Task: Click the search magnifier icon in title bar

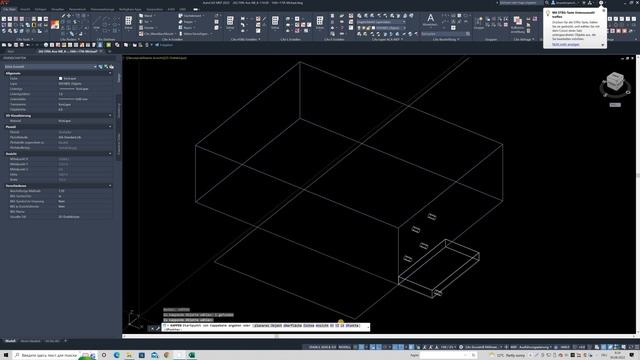Action: [x=547, y=3]
